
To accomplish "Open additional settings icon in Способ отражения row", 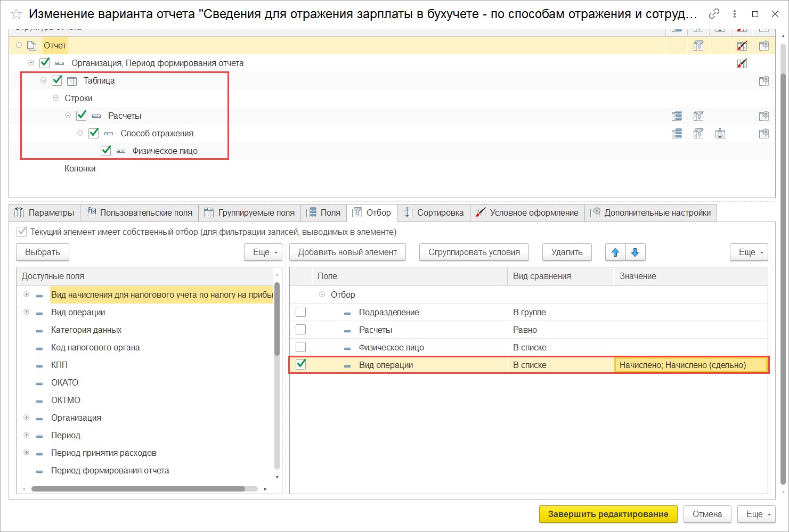I will [x=764, y=134].
